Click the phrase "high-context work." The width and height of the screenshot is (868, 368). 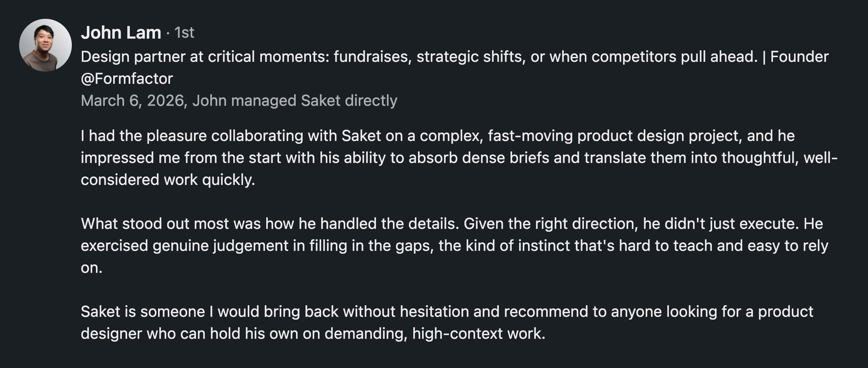pyautogui.click(x=479, y=333)
